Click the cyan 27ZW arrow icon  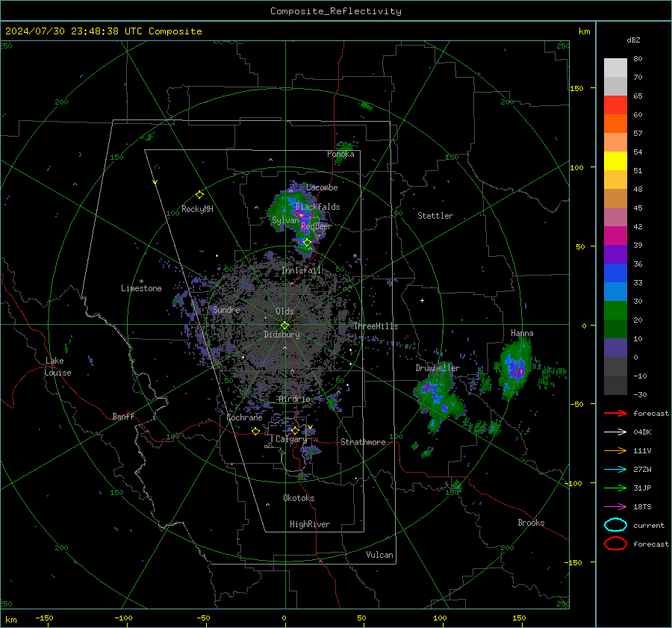(615, 470)
